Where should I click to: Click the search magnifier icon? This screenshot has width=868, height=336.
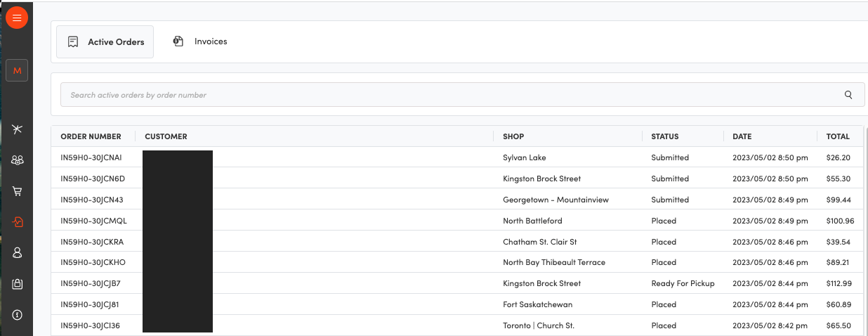(848, 95)
